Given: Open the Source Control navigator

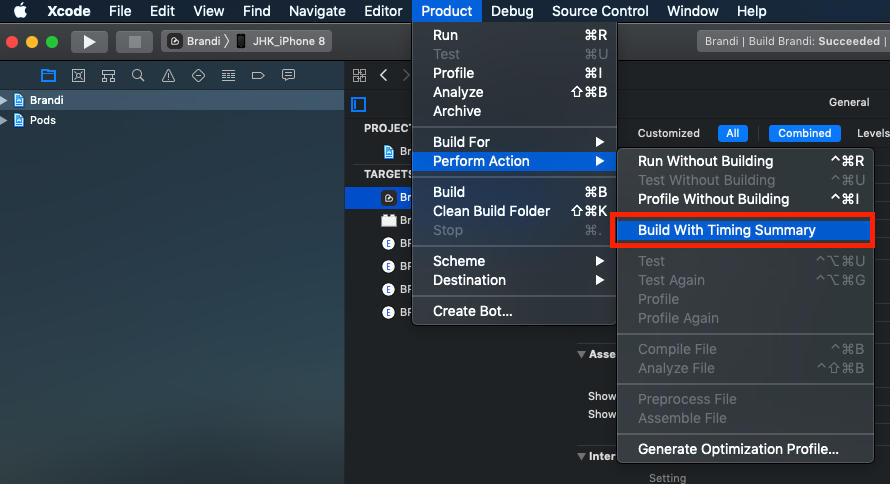Looking at the screenshot, I should click(78, 76).
